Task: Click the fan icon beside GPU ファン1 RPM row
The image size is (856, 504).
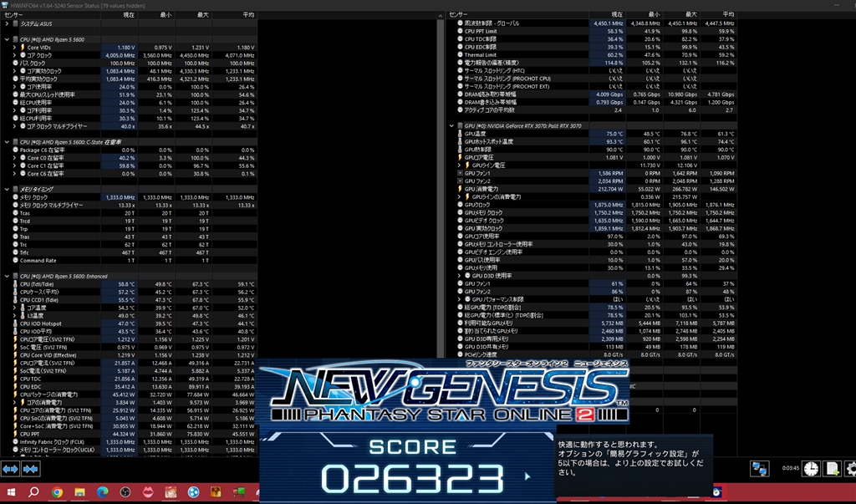Action: pyautogui.click(x=461, y=173)
